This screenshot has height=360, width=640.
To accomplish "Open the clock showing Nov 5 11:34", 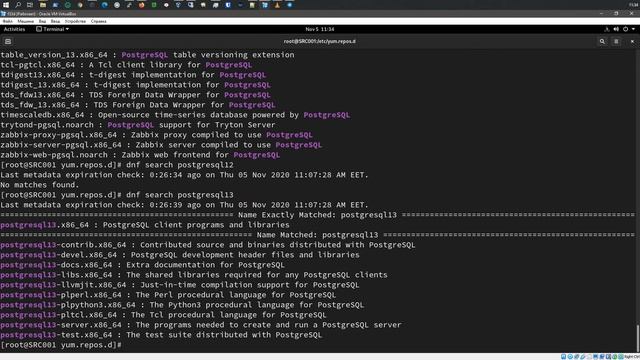I will tap(320, 29).
